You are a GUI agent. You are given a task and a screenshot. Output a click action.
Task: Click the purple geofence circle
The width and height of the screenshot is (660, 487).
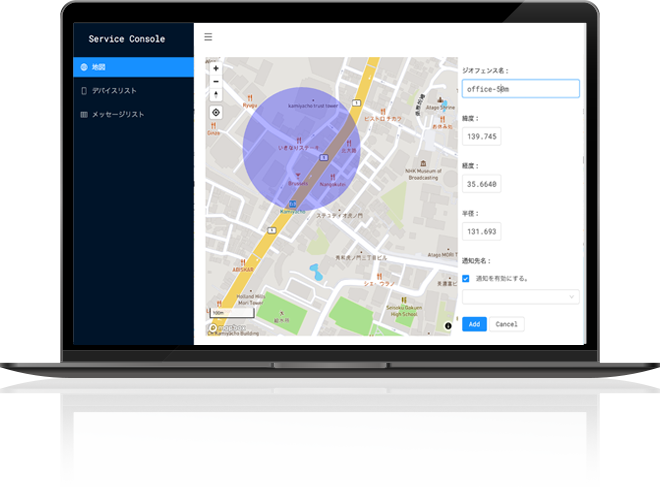pyautogui.click(x=301, y=149)
